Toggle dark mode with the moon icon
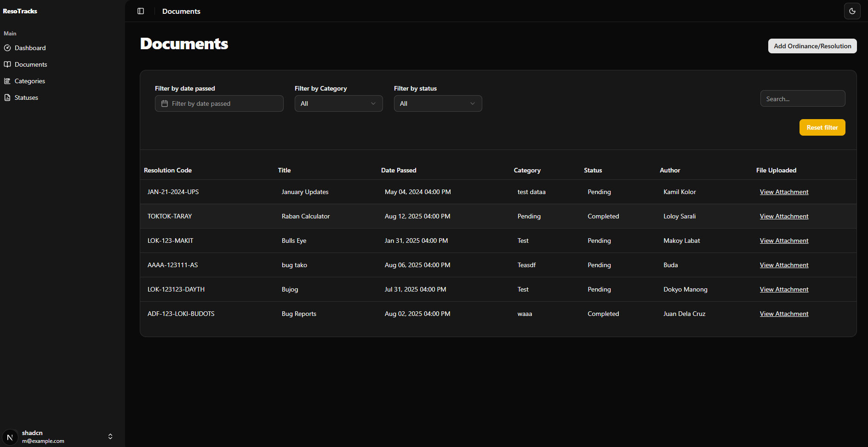The image size is (868, 447). (x=852, y=11)
